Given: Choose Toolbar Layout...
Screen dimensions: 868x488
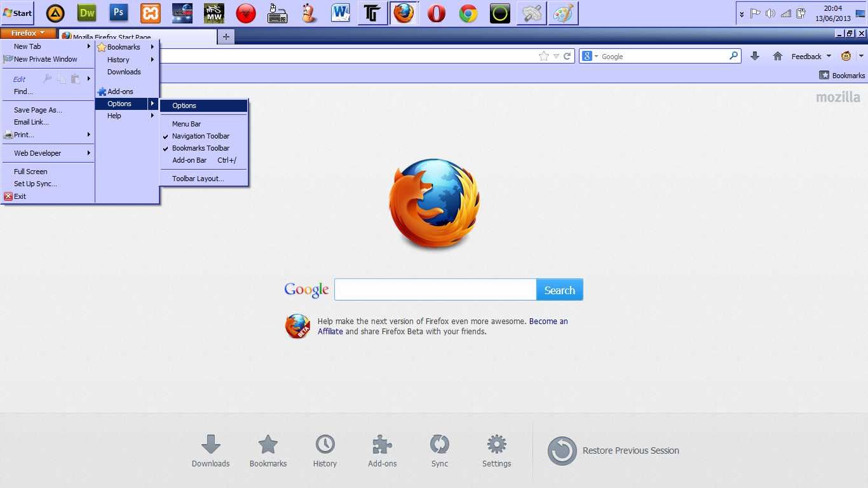Looking at the screenshot, I should 203,179.
